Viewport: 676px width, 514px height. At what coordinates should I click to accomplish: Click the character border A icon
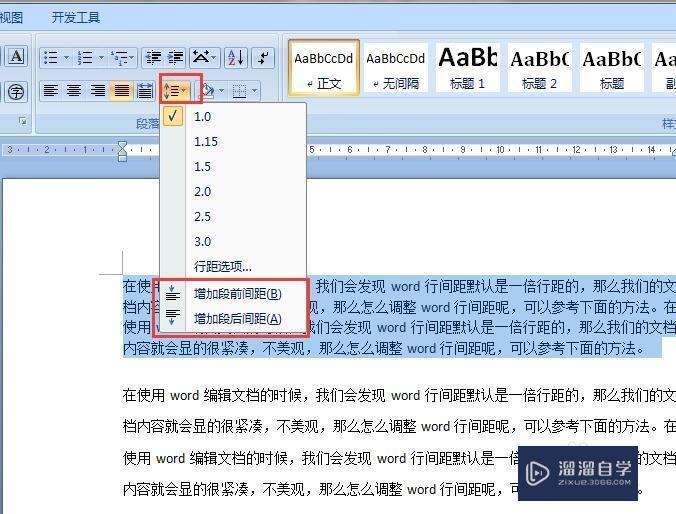point(16,56)
